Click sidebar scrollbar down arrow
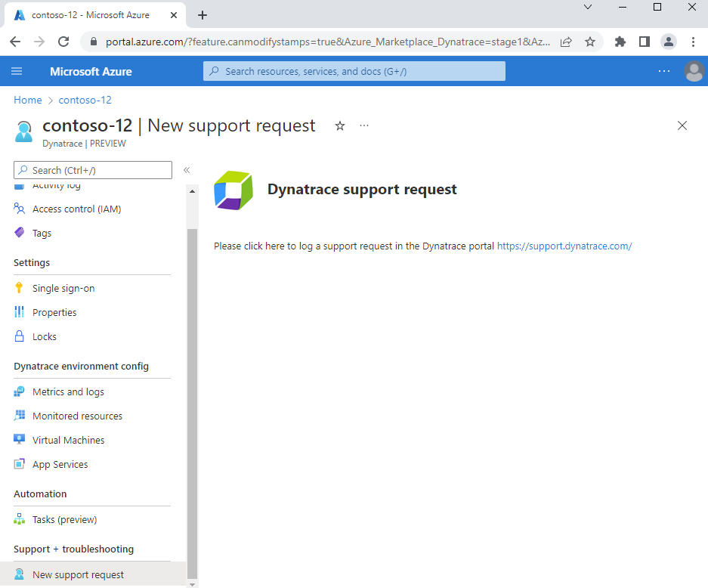Viewport: 708px width, 588px height. [193, 584]
